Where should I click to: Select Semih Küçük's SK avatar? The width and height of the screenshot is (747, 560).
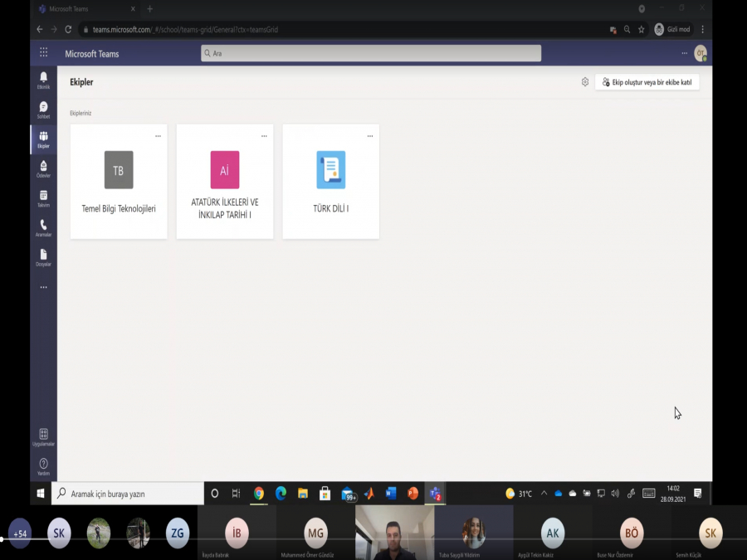coord(710,533)
